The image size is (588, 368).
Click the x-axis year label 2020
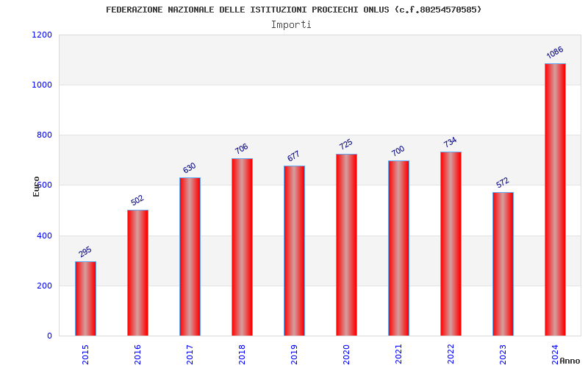pos(346,355)
